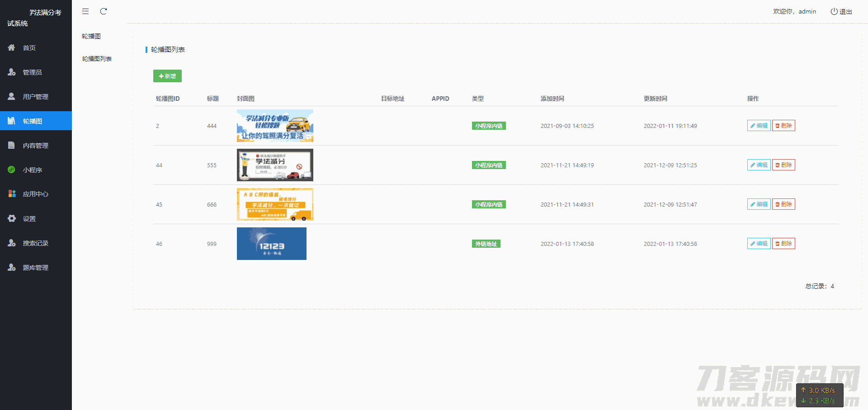The height and width of the screenshot is (410, 868).
Task: Click the blue 12123 cover thumbnail
Action: 271,244
